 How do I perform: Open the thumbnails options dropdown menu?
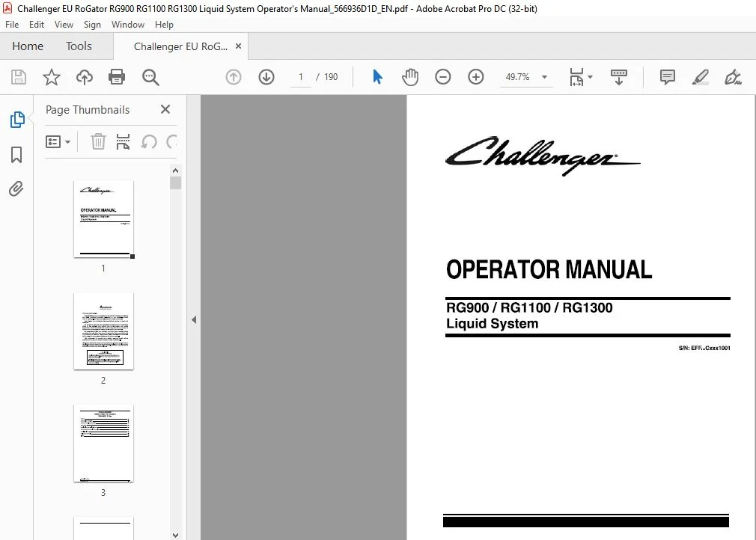58,141
